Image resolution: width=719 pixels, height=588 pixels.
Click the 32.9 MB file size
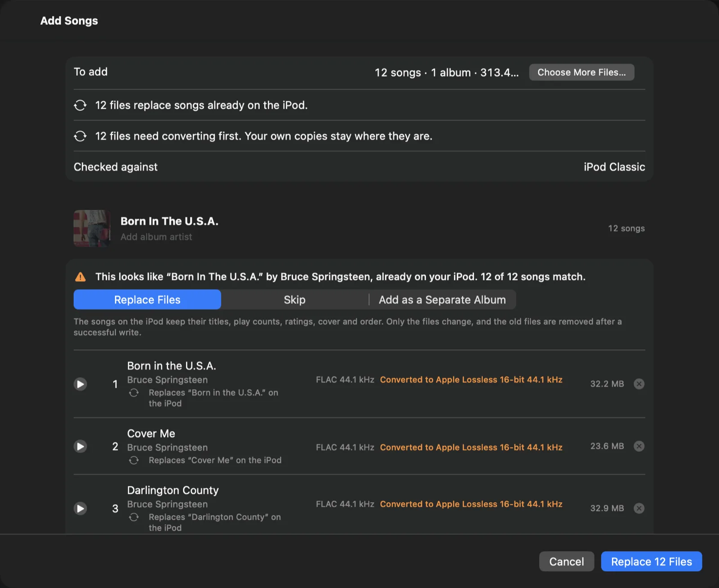[x=607, y=508]
